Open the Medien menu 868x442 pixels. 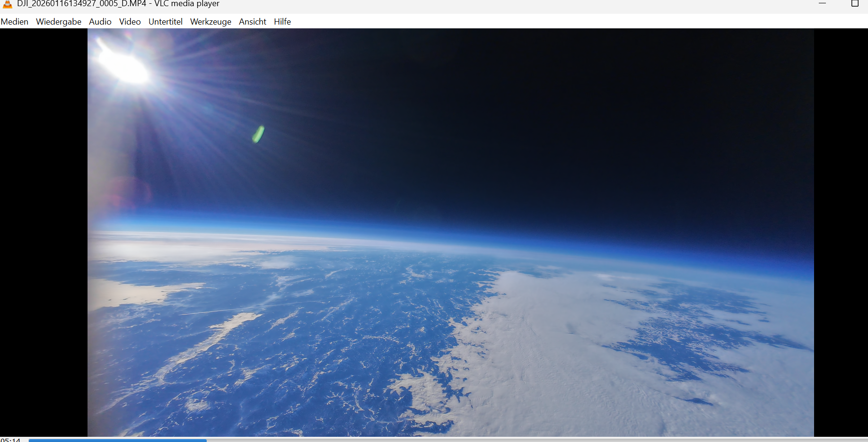[15, 22]
